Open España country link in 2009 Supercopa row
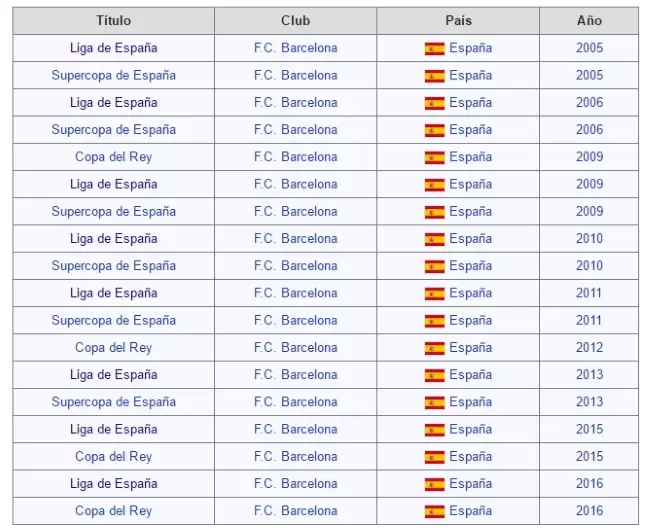The height and width of the screenshot is (529, 650). tap(470, 211)
